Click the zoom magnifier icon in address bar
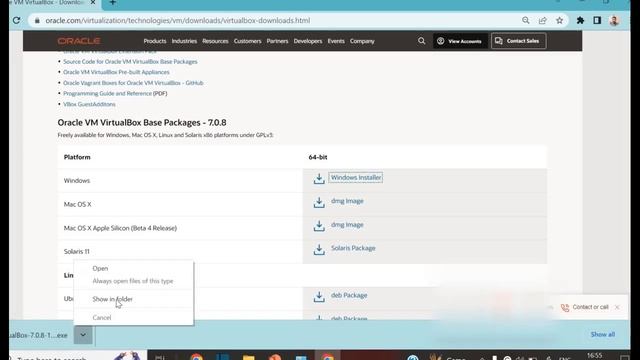The height and width of the screenshot is (360, 640). (526, 20)
